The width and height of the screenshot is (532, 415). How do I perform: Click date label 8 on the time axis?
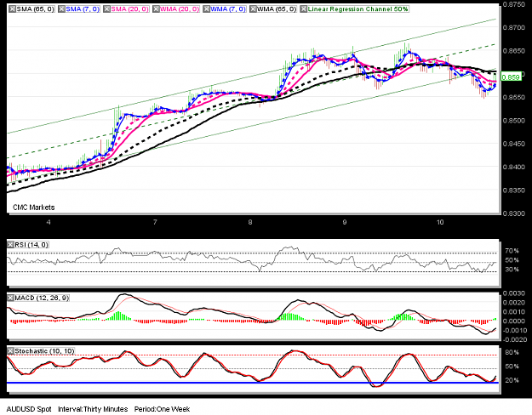click(250, 222)
